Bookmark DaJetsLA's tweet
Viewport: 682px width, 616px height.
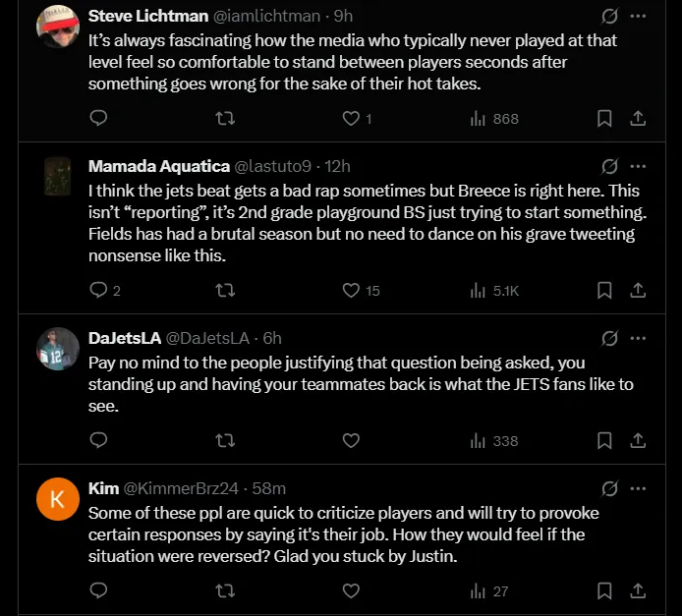605,441
